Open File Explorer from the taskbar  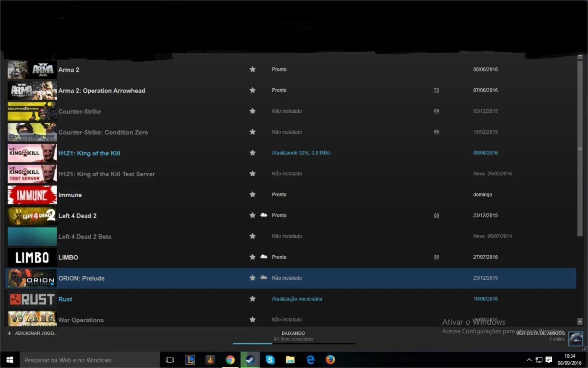pyautogui.click(x=290, y=360)
